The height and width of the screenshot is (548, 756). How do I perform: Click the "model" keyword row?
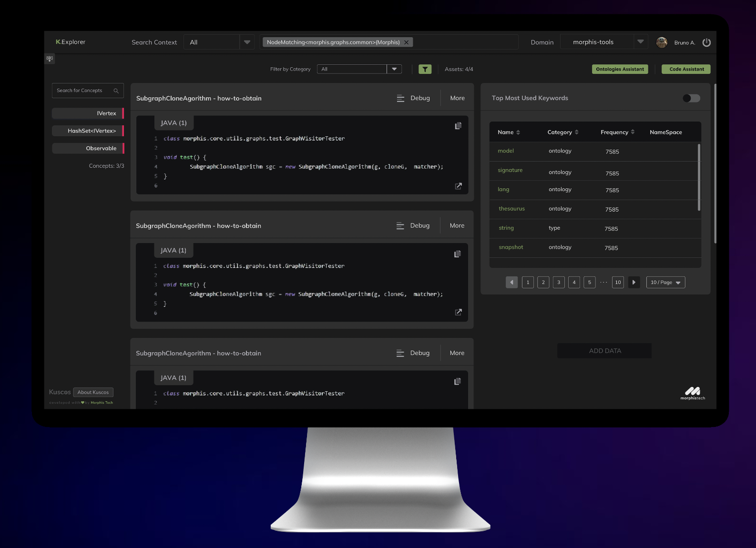pyautogui.click(x=595, y=152)
